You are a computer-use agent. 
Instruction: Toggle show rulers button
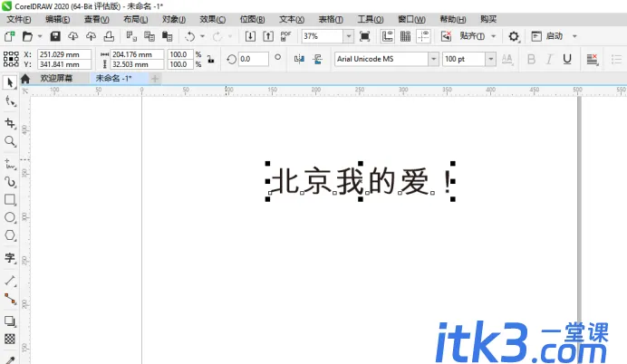(387, 36)
